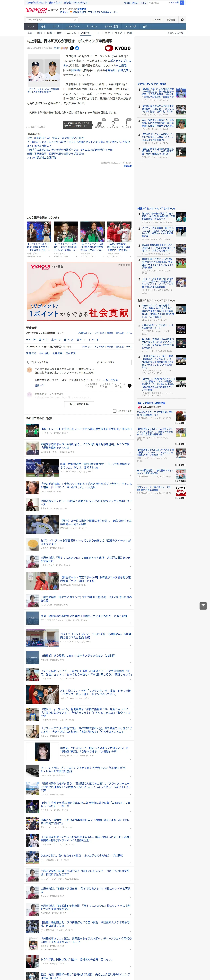Viewport: 210px width, 980px height.
Task: Open the 記事に関する報告 link
Action: (x=36, y=127)
